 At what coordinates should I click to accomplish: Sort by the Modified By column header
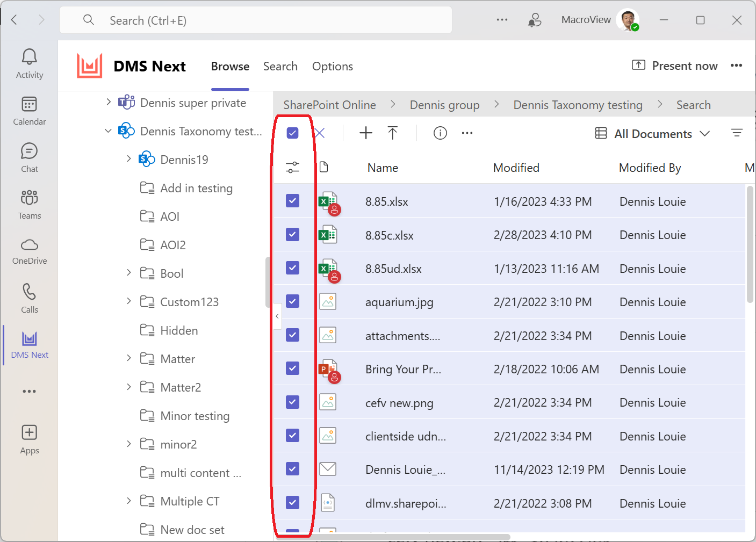650,168
